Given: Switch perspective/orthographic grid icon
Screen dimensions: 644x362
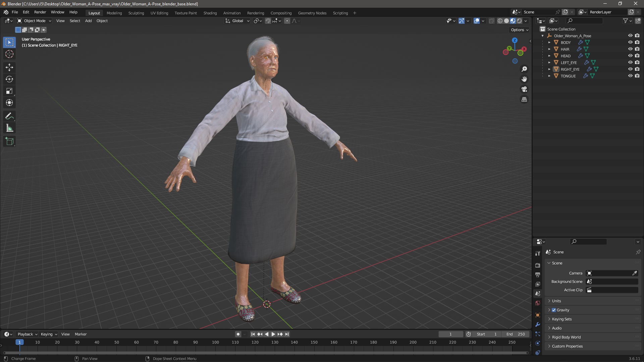Looking at the screenshot, I should 524,99.
